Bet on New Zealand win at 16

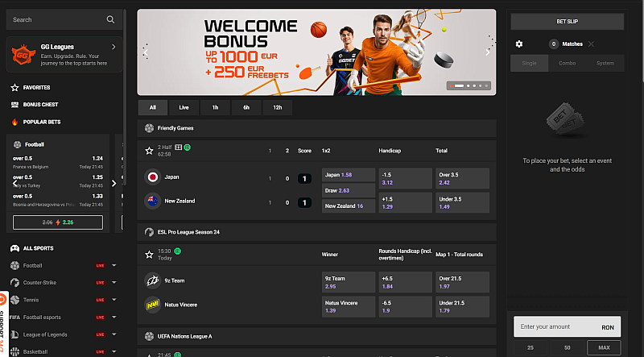click(349, 206)
